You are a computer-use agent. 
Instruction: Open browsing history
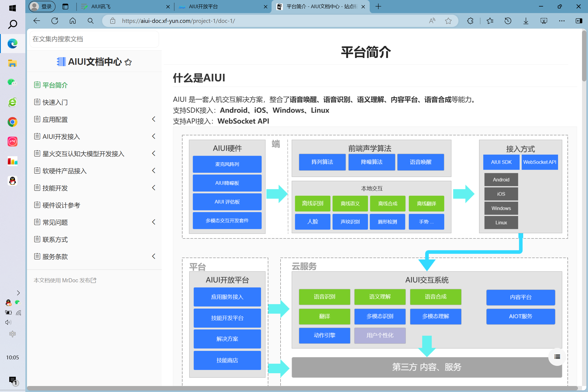(508, 21)
